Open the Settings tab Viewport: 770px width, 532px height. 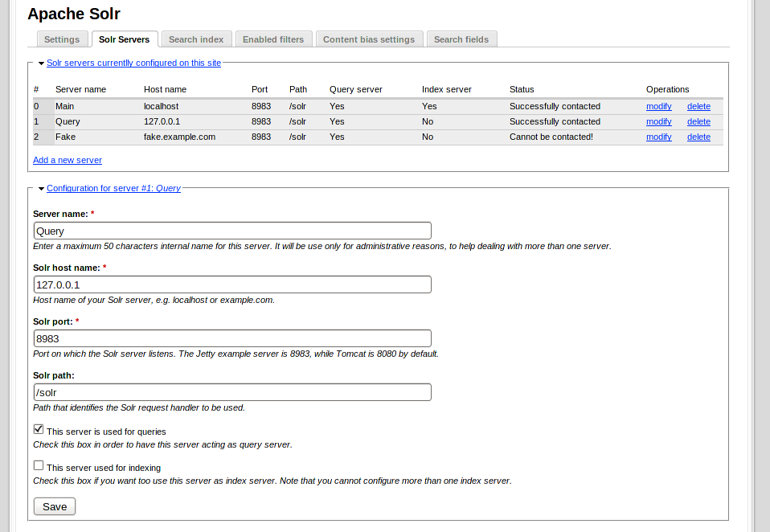tap(62, 39)
